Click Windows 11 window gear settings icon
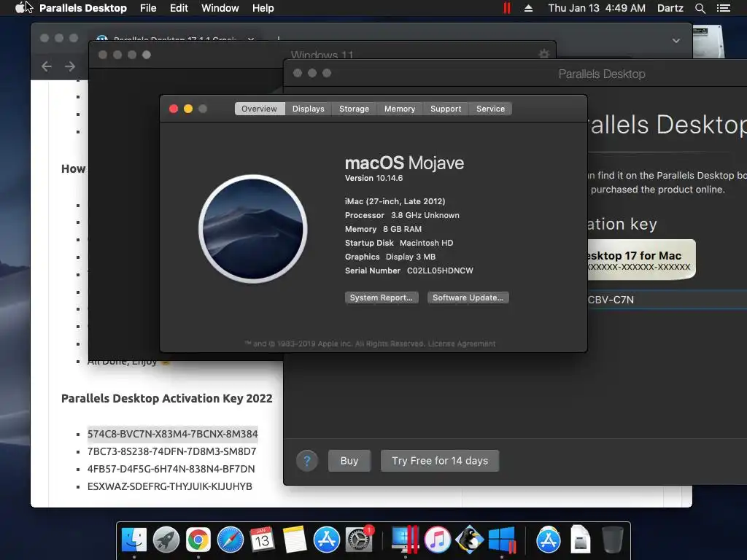This screenshot has width=747, height=560. [x=543, y=54]
